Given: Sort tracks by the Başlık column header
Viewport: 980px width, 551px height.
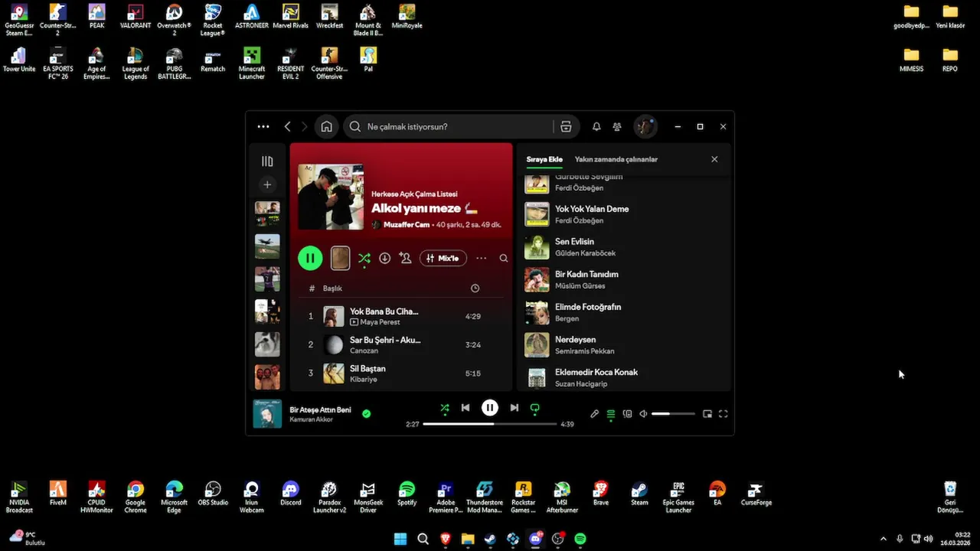Looking at the screenshot, I should pos(332,289).
